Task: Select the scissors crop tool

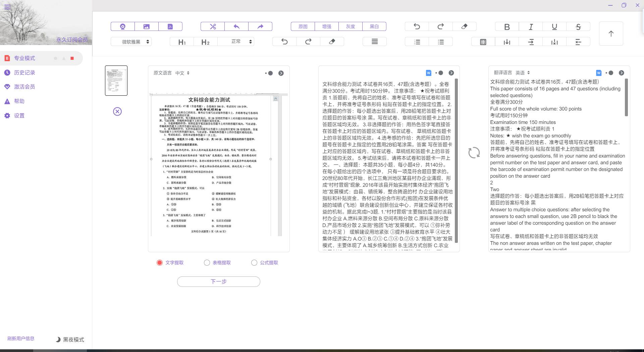Action: click(213, 27)
